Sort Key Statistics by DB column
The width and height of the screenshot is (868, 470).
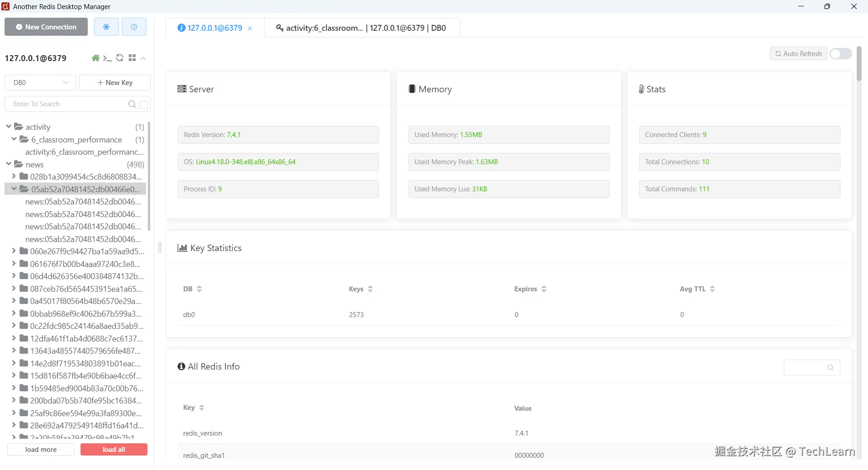[x=199, y=289]
